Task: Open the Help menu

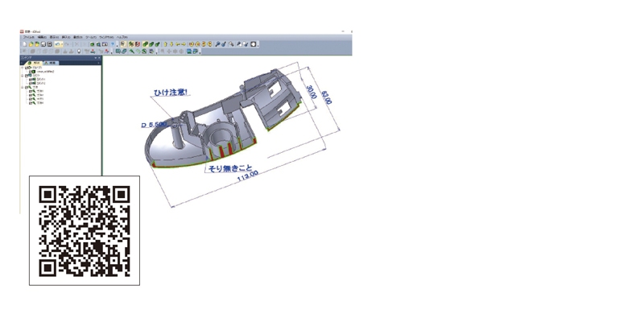Action: tap(122, 37)
